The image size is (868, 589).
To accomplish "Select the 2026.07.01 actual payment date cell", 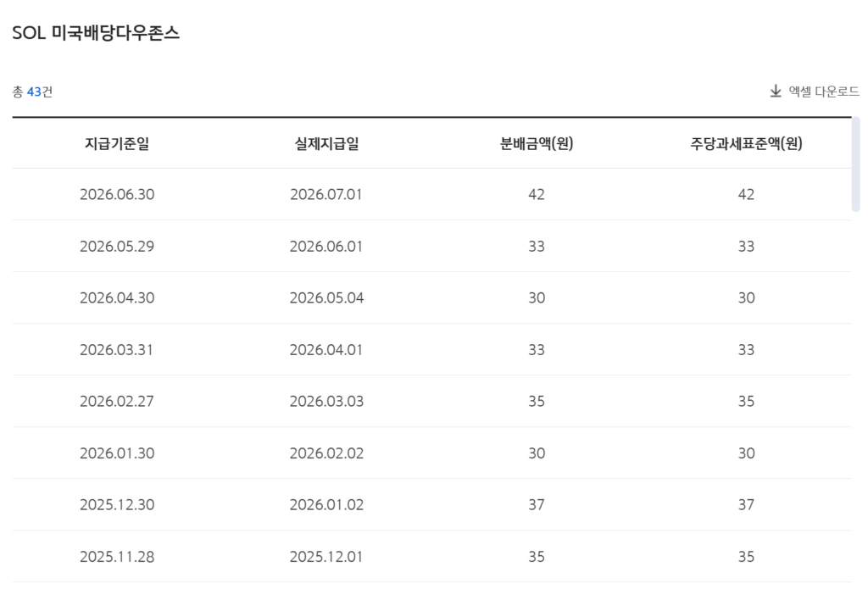I will tap(326, 194).
